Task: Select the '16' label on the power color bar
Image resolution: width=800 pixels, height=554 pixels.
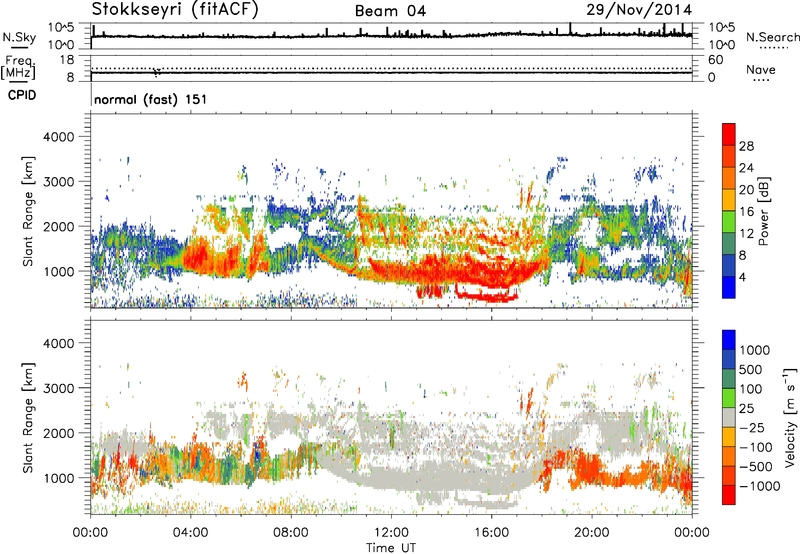Action: click(x=746, y=212)
